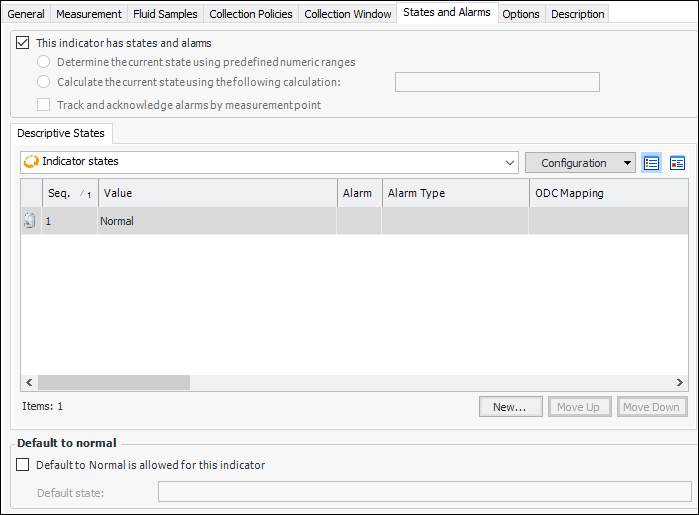Click the Items: 1 count label
The image size is (699, 515).
(x=43, y=406)
